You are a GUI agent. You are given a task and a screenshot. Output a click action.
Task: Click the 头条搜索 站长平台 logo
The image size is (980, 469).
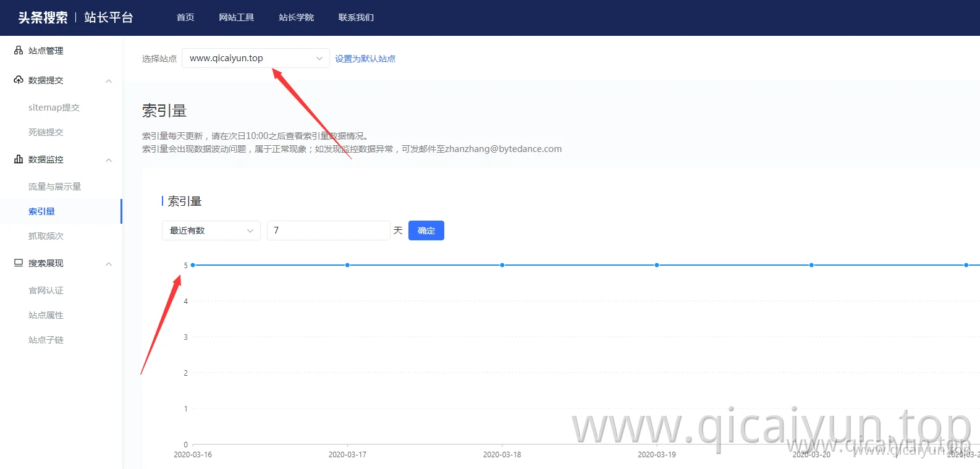tap(75, 17)
